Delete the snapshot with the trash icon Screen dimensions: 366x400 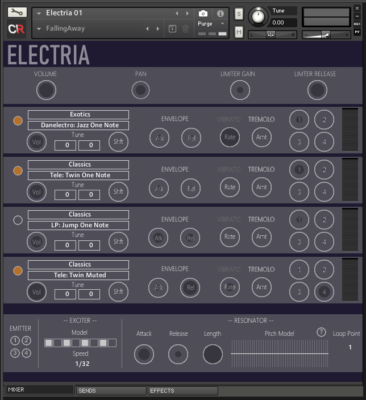coord(186,29)
